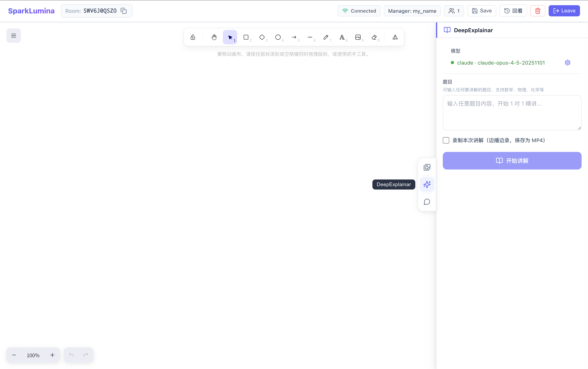Select the text tool
588x369 pixels.
pos(342,37)
